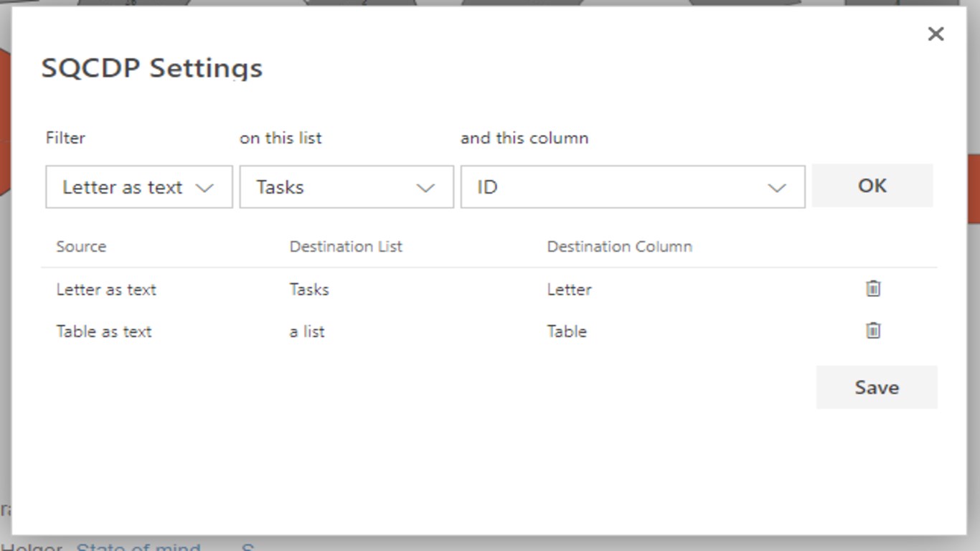Click the SQCDP Settings dialog title
This screenshot has width=980, height=551.
pyautogui.click(x=152, y=68)
